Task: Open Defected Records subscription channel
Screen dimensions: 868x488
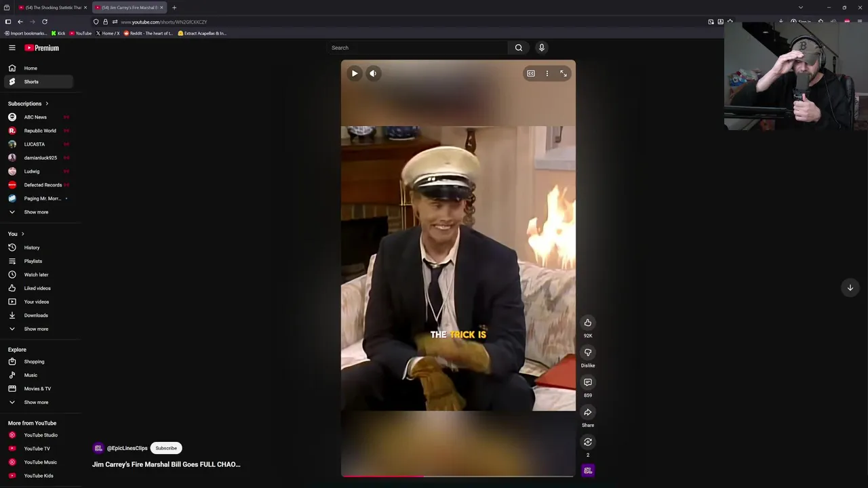Action: tap(39, 185)
